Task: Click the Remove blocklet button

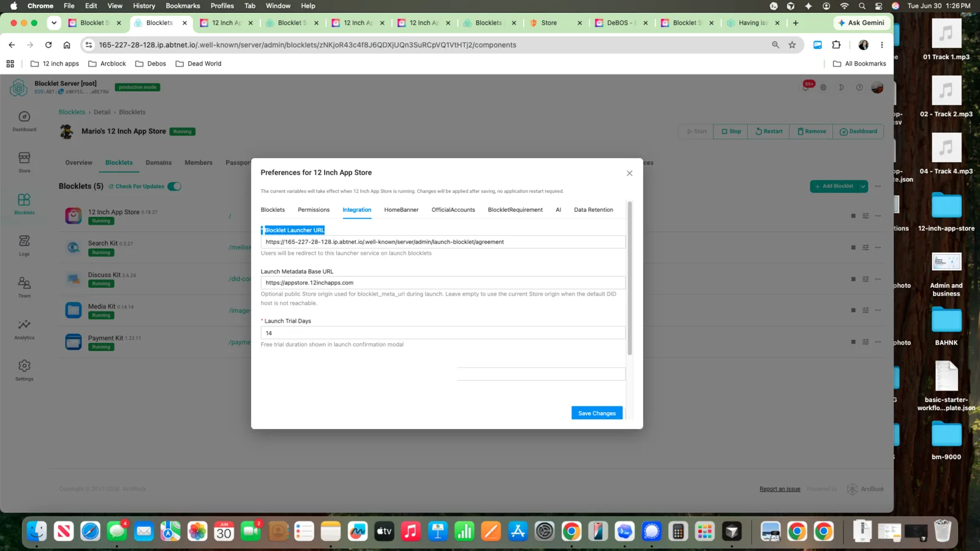Action: point(812,132)
